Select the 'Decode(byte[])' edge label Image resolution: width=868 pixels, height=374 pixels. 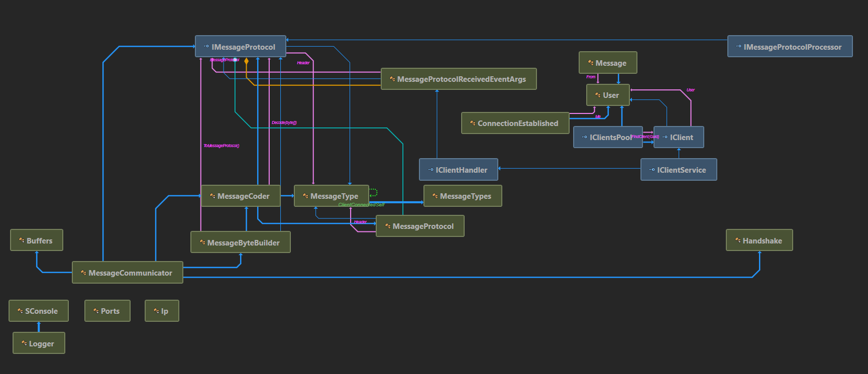point(284,122)
